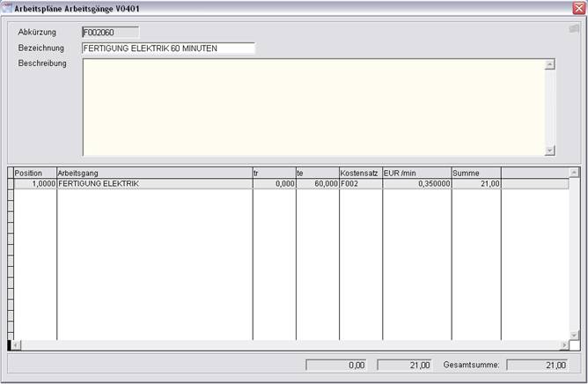This screenshot has width=588, height=384.
Task: Click the Beschreibung scrollbar down arrow
Action: pos(550,151)
